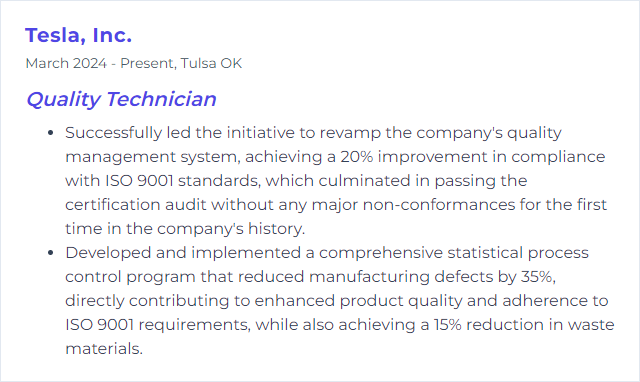The image size is (640, 382).
Task: Click the '15% reduction in waste' text
Action: click(524, 325)
